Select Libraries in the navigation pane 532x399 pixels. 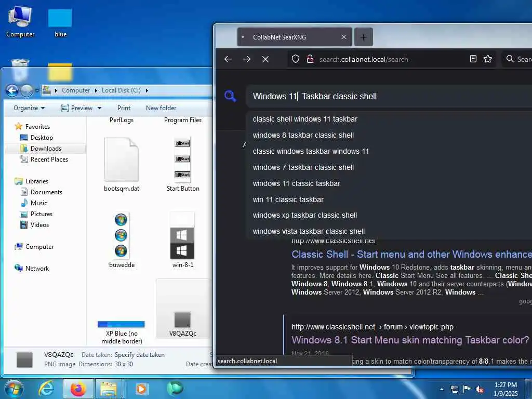(32, 181)
